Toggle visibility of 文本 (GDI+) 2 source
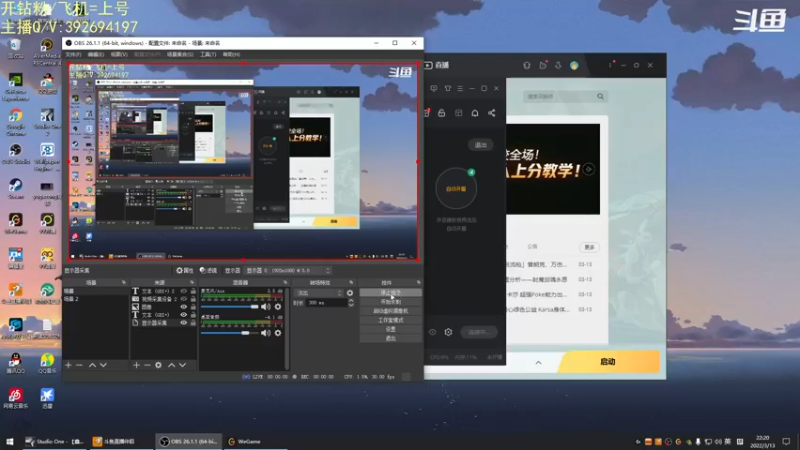Viewport: 800px width, 450px height. pos(184,291)
